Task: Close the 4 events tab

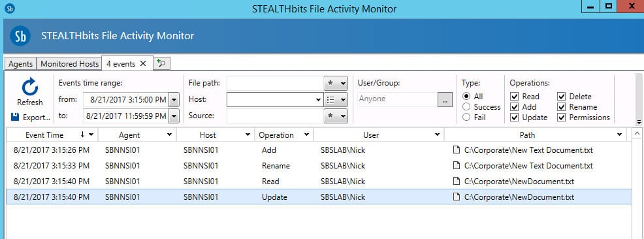Action: coord(143,63)
